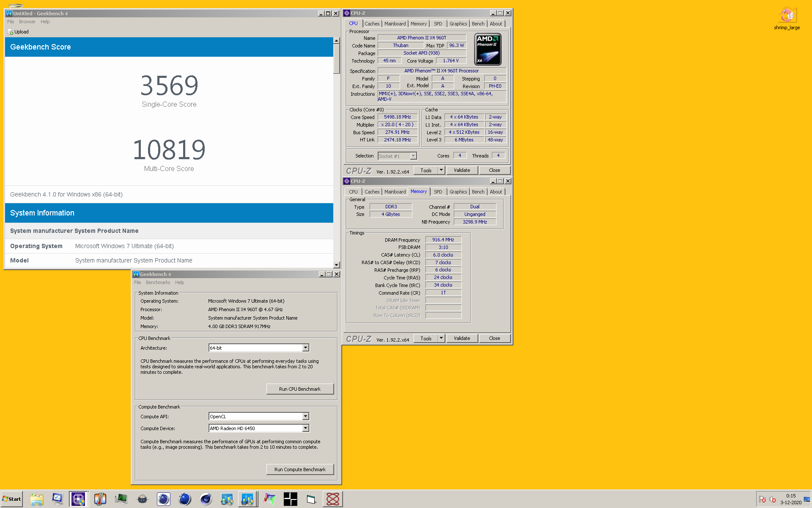The height and width of the screenshot is (508, 812).
Task: Open Windows Explorer folder icon in taskbar
Action: tap(36, 500)
